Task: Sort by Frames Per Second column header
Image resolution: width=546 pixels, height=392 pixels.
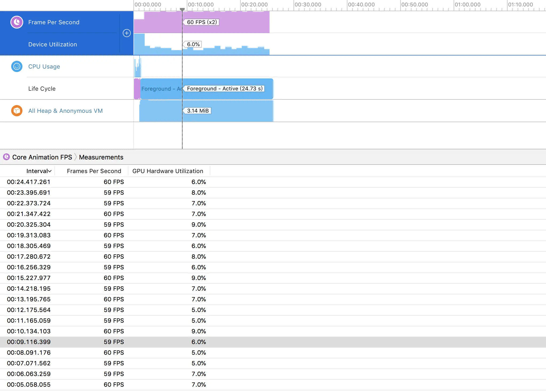Action: pyautogui.click(x=94, y=171)
